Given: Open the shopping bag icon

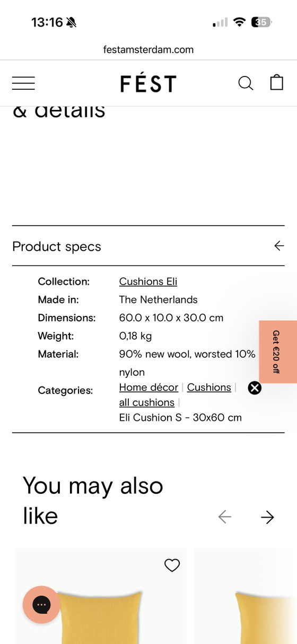Looking at the screenshot, I should click(x=277, y=82).
